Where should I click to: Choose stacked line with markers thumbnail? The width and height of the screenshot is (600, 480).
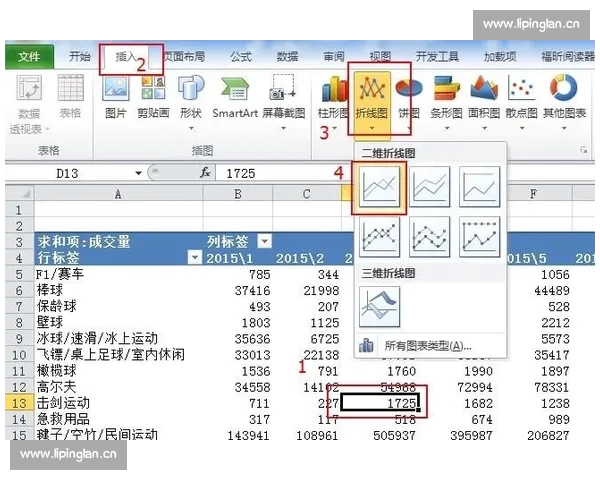coord(429,237)
